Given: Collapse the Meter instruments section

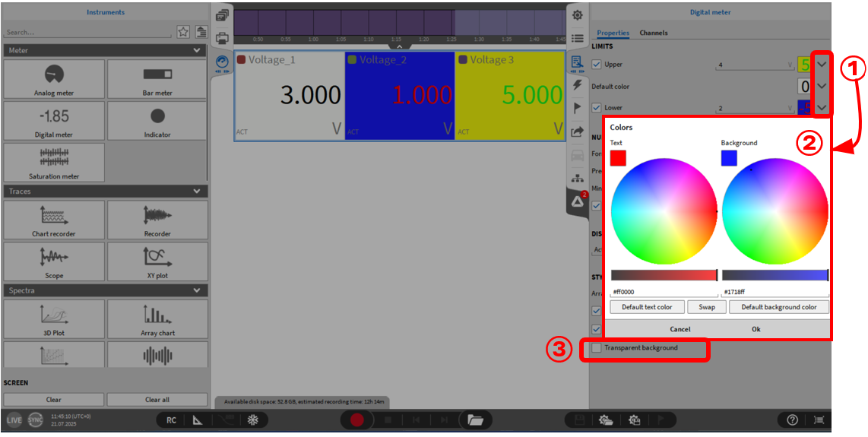Looking at the screenshot, I should [198, 50].
